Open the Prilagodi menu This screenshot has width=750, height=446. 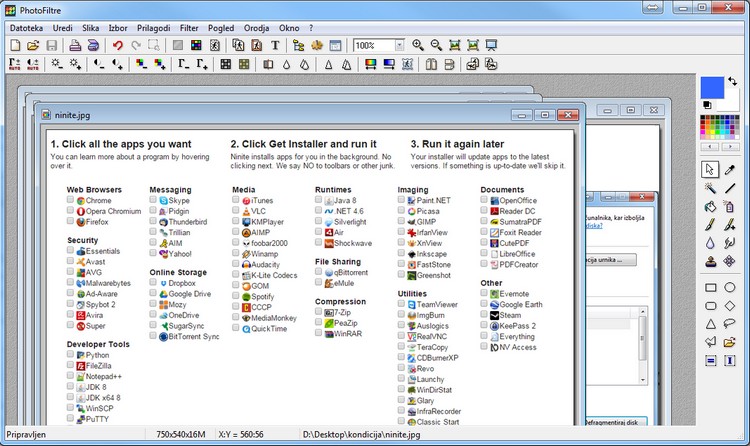click(x=154, y=28)
